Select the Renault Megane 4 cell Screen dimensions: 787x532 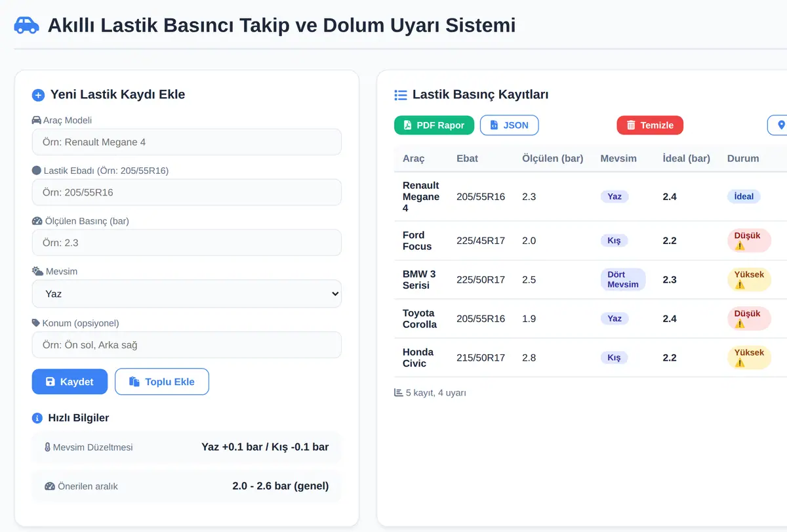pos(421,196)
